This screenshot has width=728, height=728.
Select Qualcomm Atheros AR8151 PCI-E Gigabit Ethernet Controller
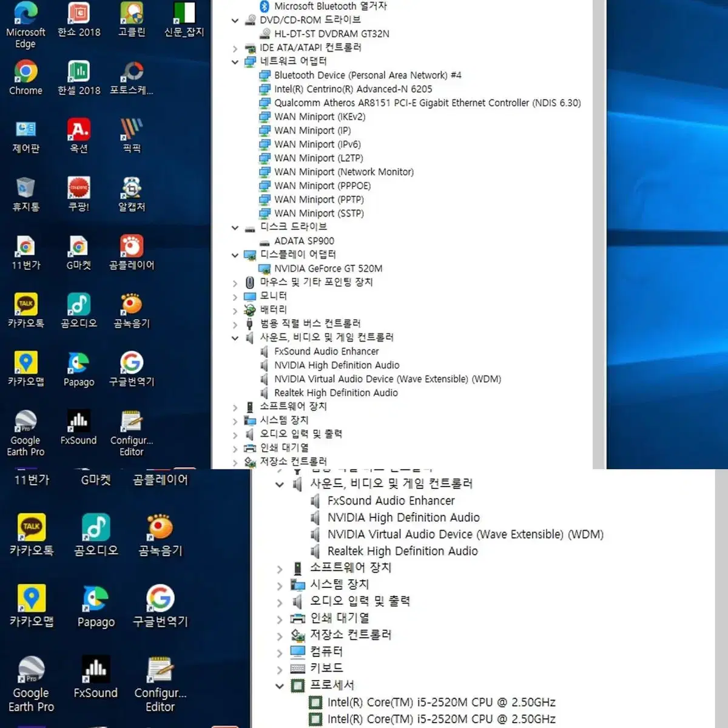coord(427,103)
